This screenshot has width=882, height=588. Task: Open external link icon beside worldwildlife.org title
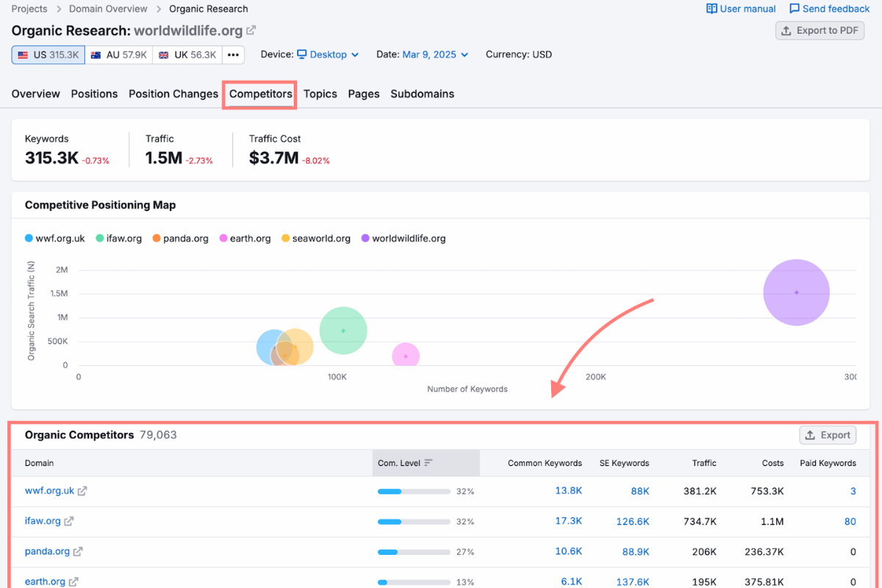(251, 31)
